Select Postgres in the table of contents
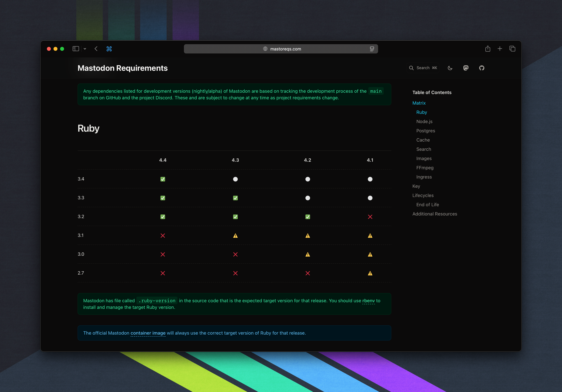 pyautogui.click(x=426, y=131)
